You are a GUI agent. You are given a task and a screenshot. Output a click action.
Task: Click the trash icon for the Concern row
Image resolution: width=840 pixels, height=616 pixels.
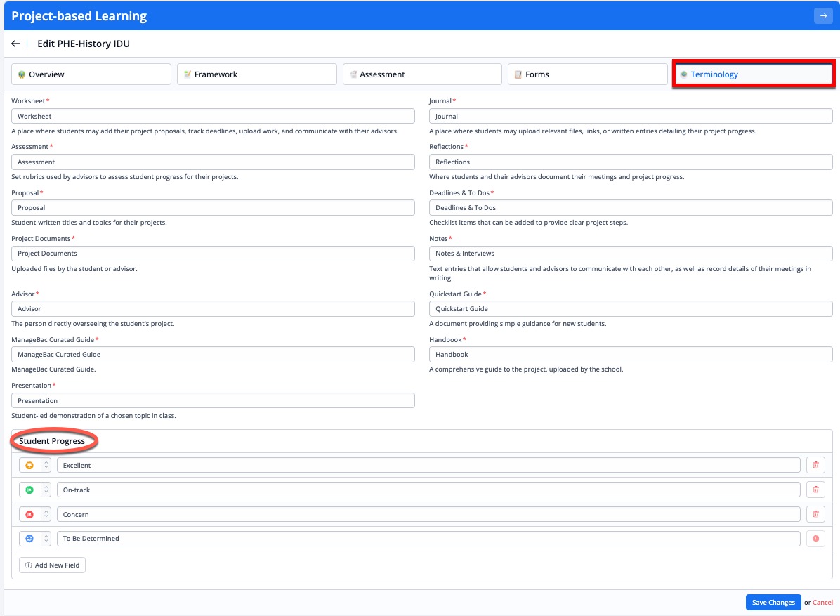(x=815, y=514)
